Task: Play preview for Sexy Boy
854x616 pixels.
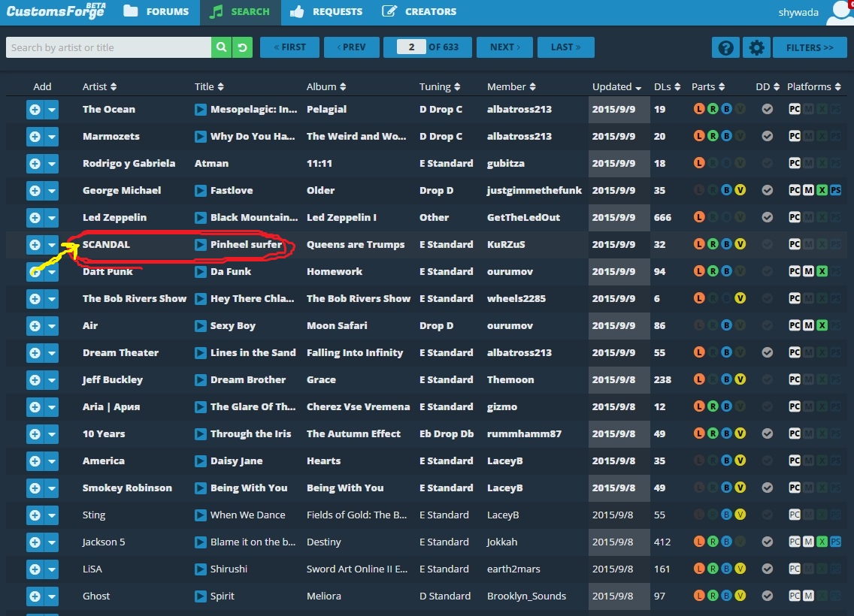Action: point(201,326)
